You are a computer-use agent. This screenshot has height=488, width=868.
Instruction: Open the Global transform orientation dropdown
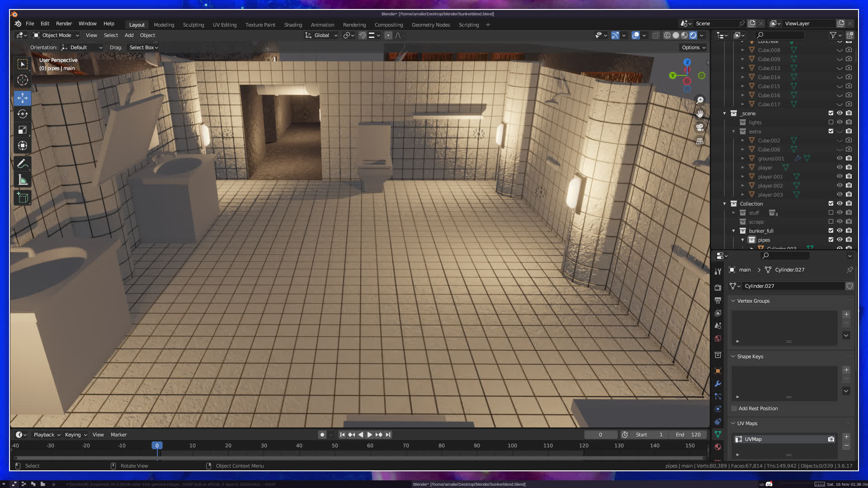[x=321, y=35]
